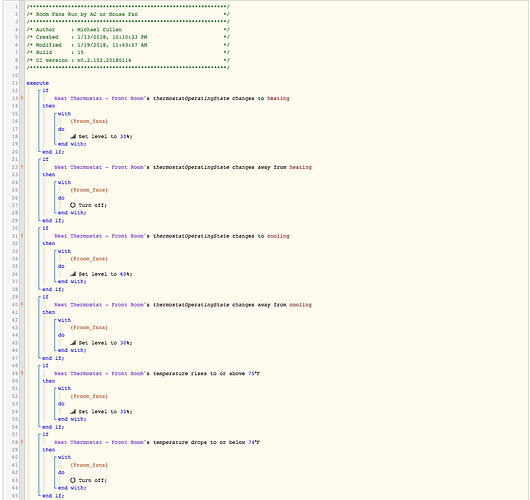The height and width of the screenshot is (500, 530).
Task: Click lightning trigger icon on line 58
Action: click(x=22, y=442)
